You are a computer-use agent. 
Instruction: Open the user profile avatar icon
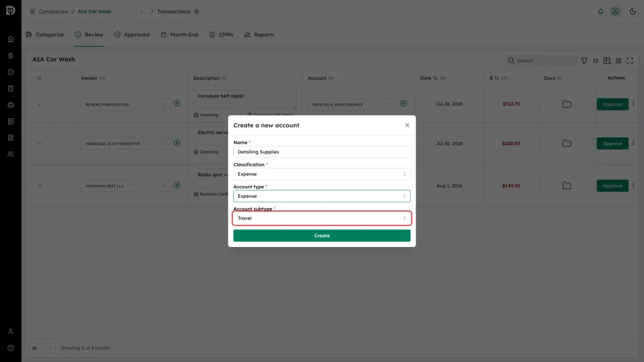pos(615,11)
